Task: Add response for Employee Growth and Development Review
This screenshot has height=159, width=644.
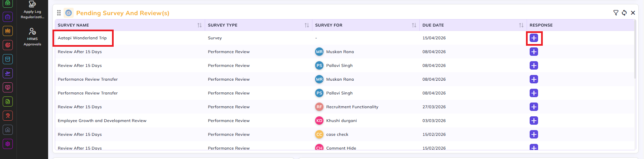Action: [x=534, y=121]
